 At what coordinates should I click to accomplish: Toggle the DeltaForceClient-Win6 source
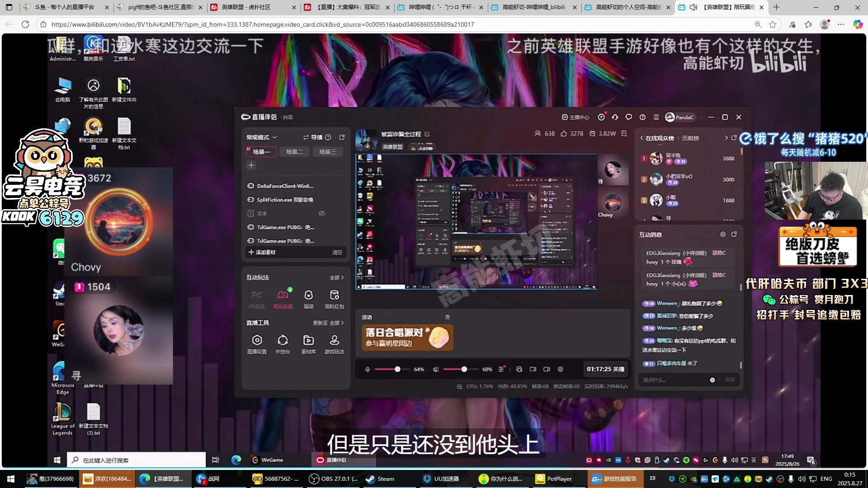[250, 186]
